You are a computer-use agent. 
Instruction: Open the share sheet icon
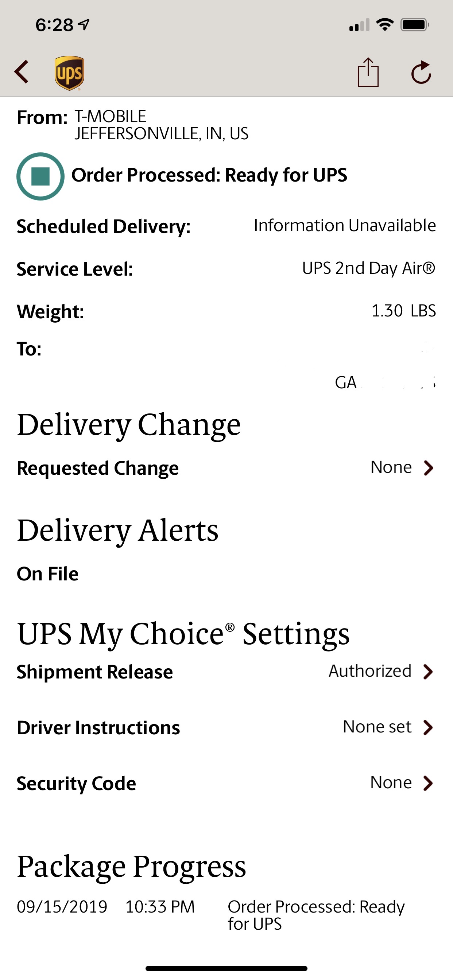[x=368, y=72]
